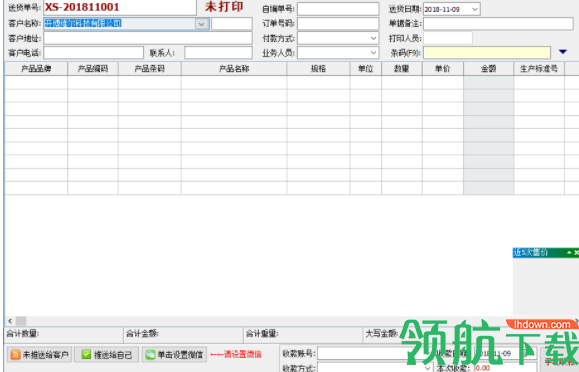Screen dimensions: 579x372
Task: Click the 本次收款 0.00 field
Action: (x=505, y=368)
